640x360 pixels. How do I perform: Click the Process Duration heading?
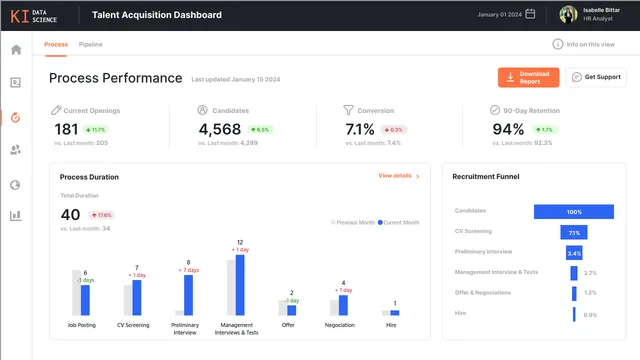tap(89, 177)
